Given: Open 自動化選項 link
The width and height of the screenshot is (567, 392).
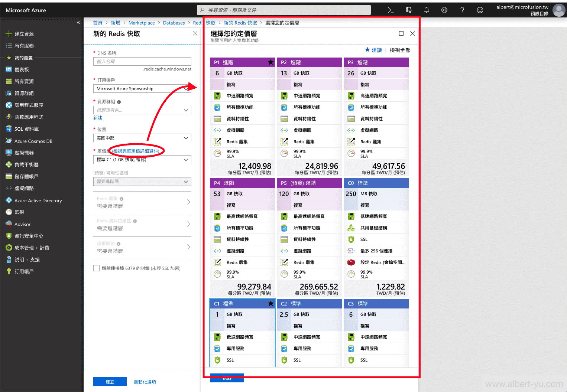Looking at the screenshot, I should [x=145, y=382].
